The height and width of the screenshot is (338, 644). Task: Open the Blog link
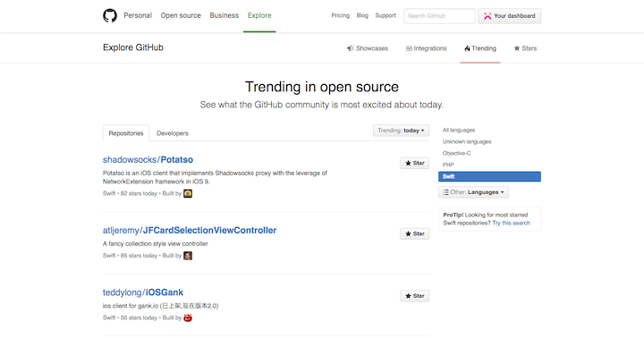click(x=362, y=15)
